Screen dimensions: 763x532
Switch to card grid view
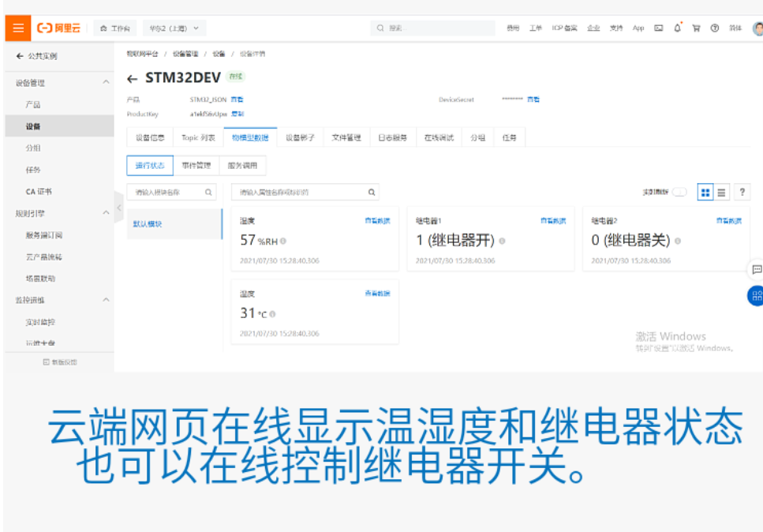tap(705, 193)
